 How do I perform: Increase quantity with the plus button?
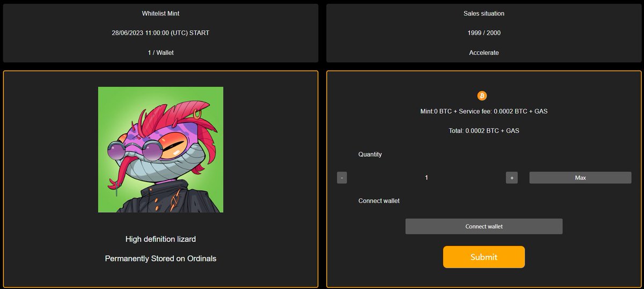[x=511, y=178]
